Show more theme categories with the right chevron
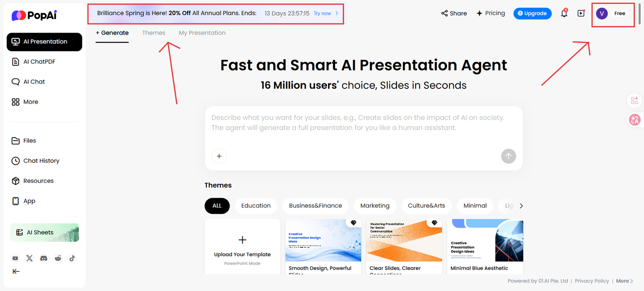The image size is (644, 291). [521, 206]
